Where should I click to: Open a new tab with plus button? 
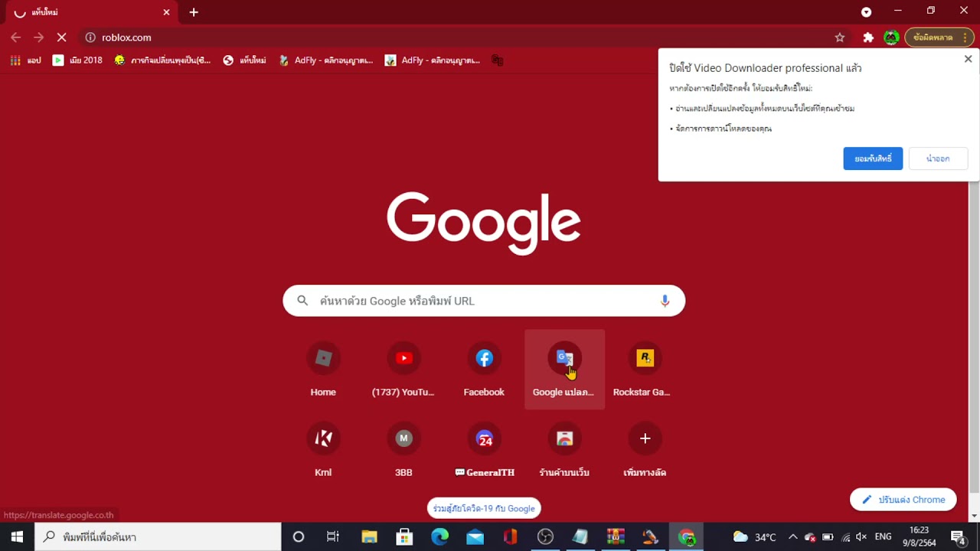194,12
